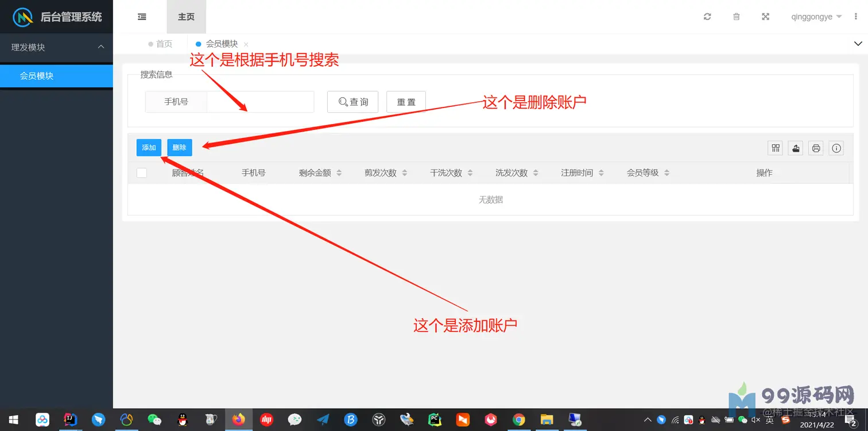The width and height of the screenshot is (868, 431).
Task: Open WeChat from the taskbar
Action: (154, 420)
